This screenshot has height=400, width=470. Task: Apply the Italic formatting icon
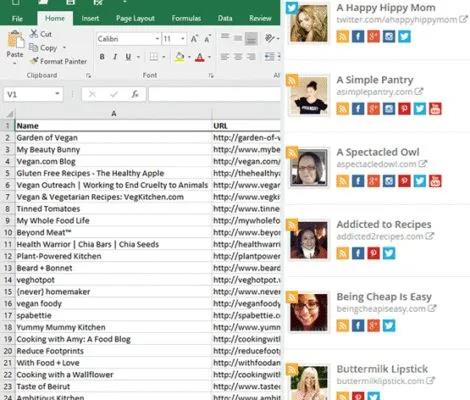click(115, 57)
